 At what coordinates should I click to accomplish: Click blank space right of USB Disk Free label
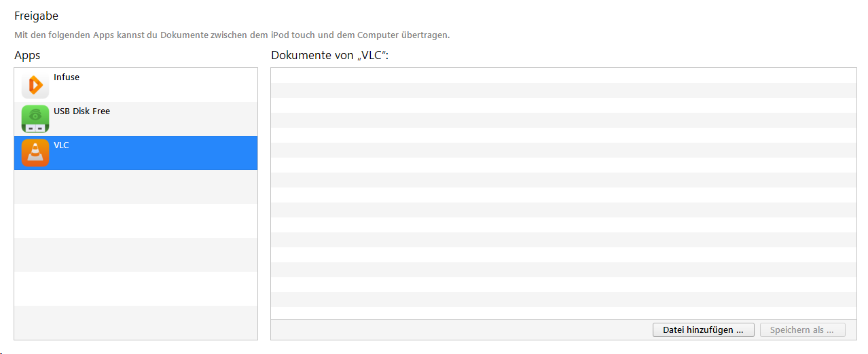point(183,119)
